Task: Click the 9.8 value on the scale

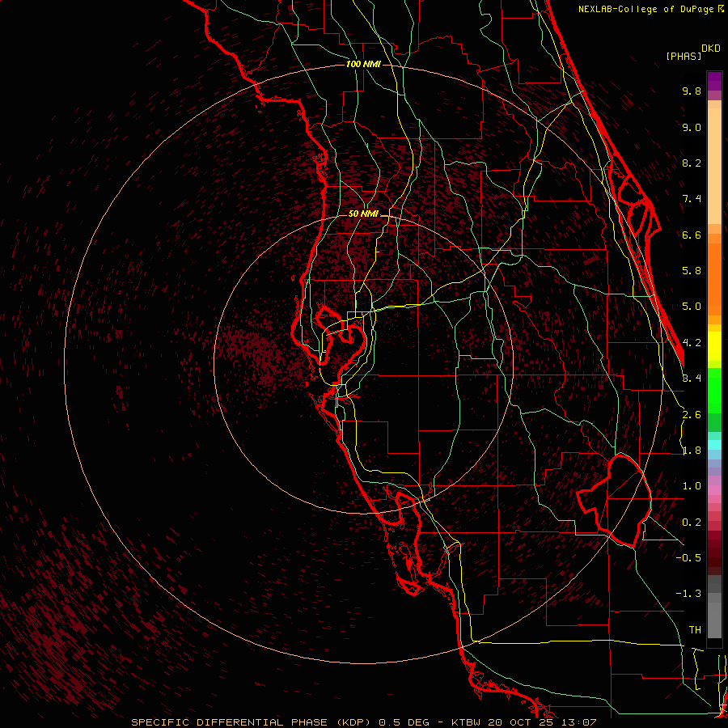Action: click(x=692, y=91)
